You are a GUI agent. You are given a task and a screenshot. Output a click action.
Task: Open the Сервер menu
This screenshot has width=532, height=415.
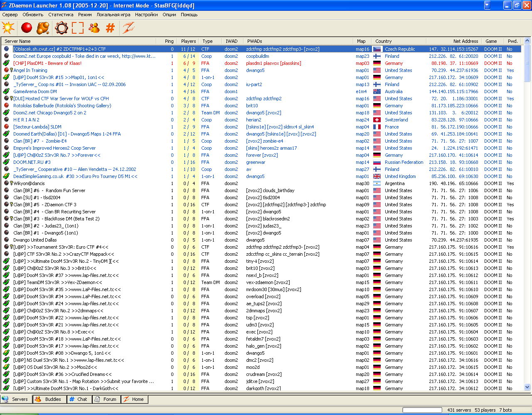(10, 15)
